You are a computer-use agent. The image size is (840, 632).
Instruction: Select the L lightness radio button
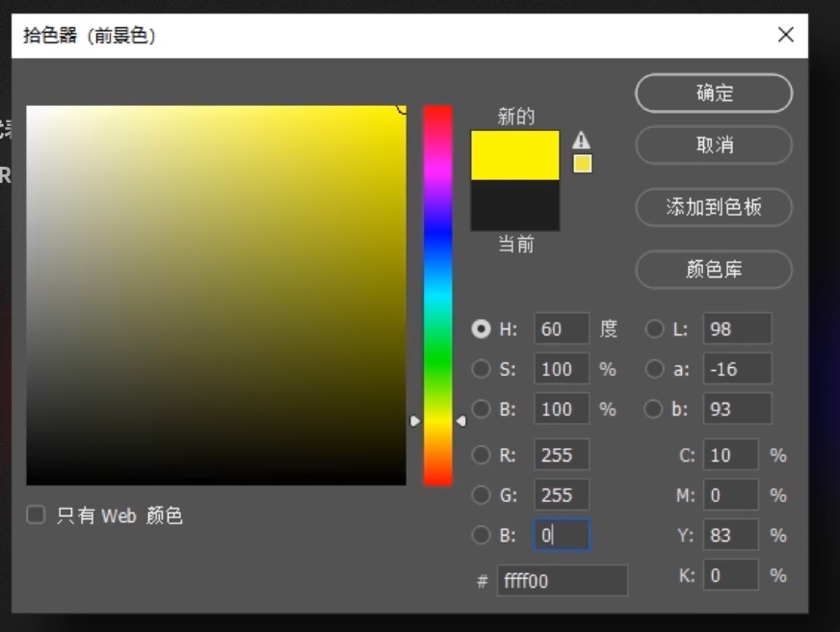coord(655,329)
